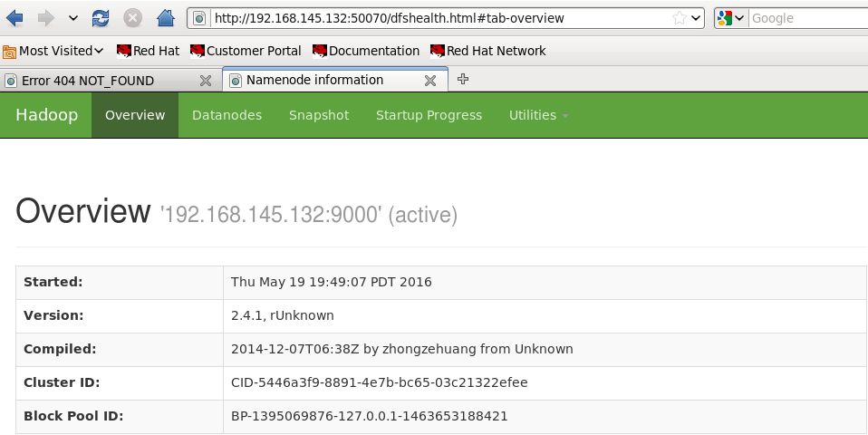Image resolution: width=868 pixels, height=435 pixels.
Task: Click the Started: label
Action: (53, 282)
